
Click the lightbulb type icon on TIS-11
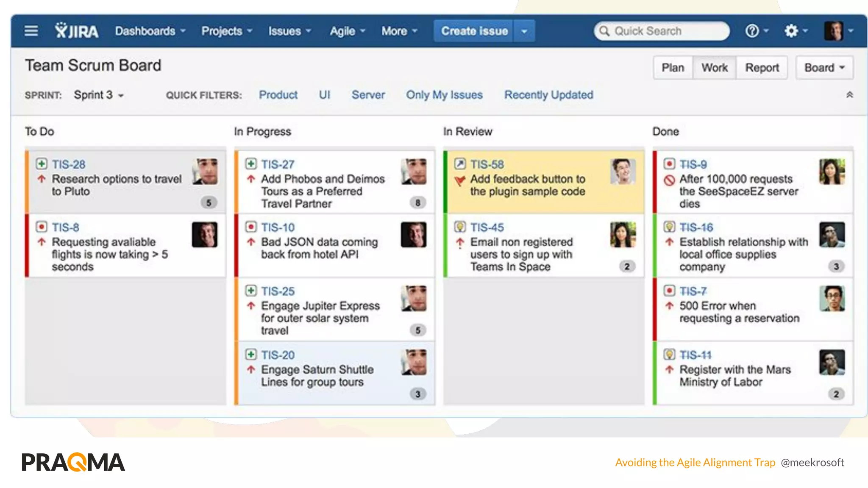[669, 354]
